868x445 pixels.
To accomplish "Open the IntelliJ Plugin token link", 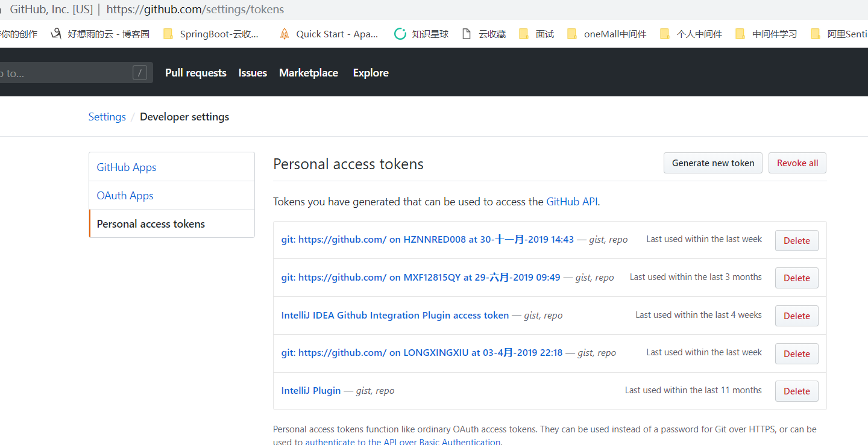I will pyautogui.click(x=311, y=391).
